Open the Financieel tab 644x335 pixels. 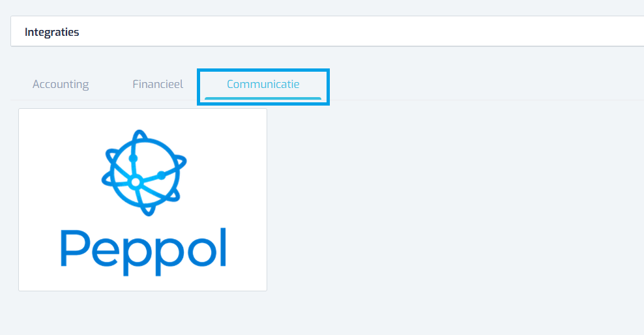158,85
